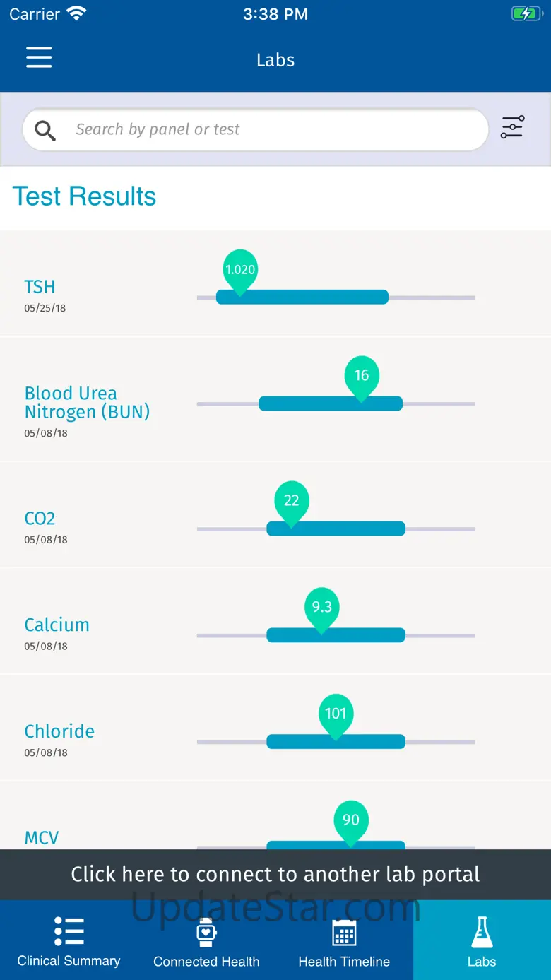Open Clinical Summary list icon
This screenshot has height=980, width=551.
69,931
